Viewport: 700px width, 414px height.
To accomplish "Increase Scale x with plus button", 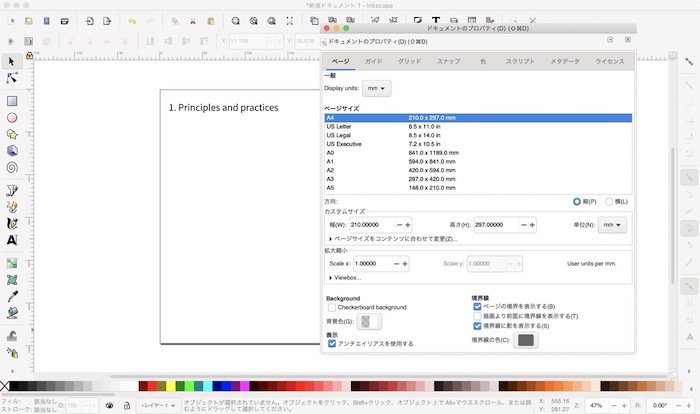I will coord(404,264).
